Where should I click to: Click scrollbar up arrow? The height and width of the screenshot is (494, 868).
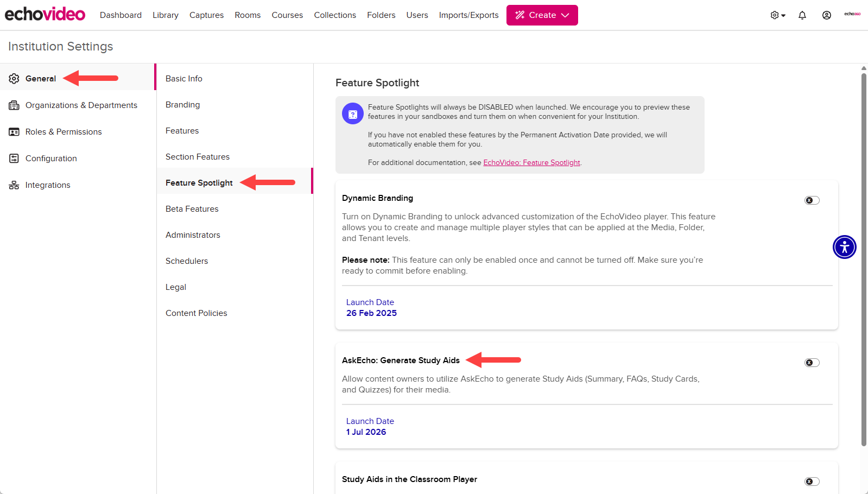pos(864,68)
